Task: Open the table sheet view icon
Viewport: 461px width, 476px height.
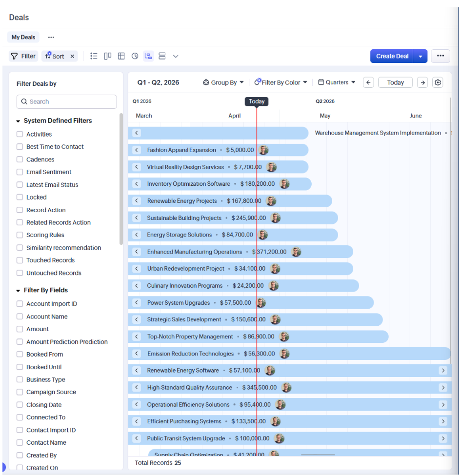Action: coord(121,56)
